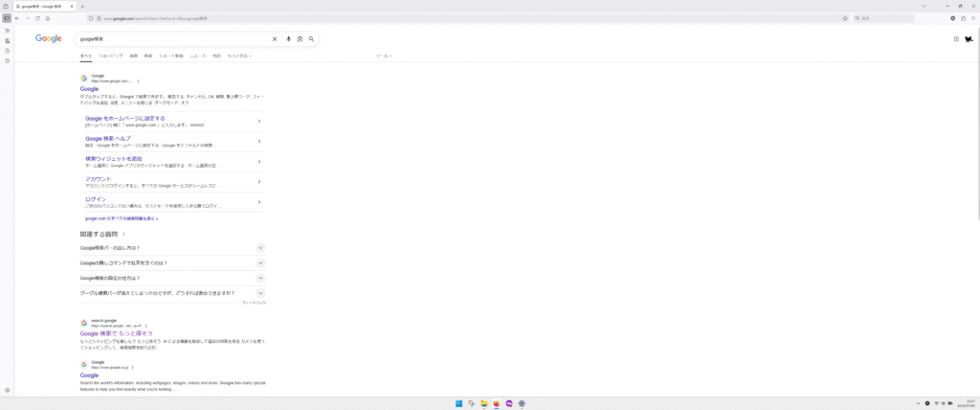Open the Firefox extensions icon
Screen dimensions: 980x410
pyautogui.click(x=963, y=18)
